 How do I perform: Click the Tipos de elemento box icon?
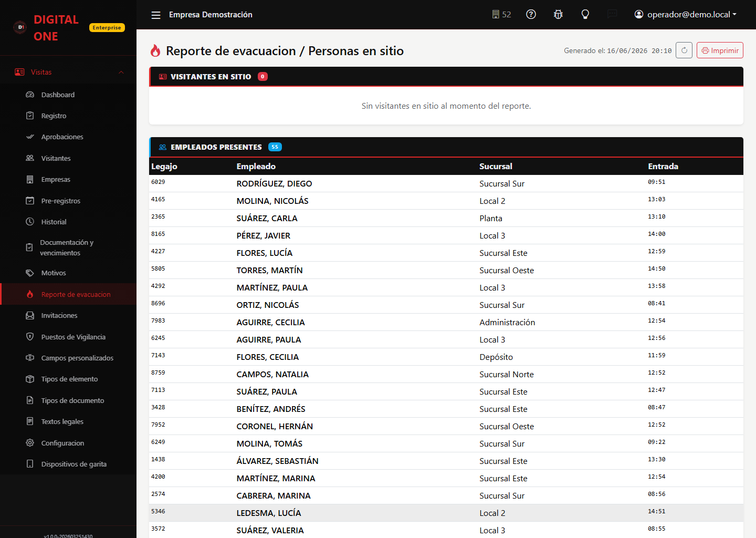30,379
